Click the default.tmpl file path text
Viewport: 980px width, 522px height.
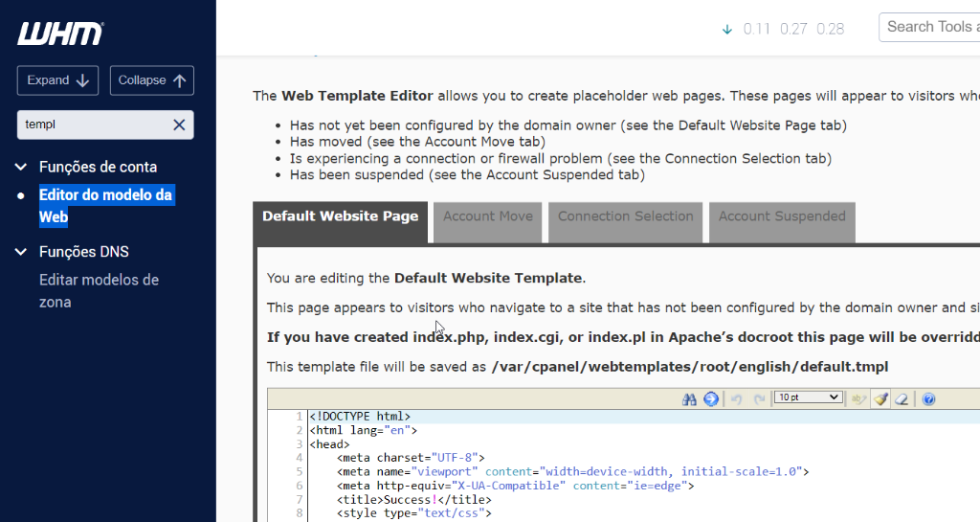(x=690, y=367)
